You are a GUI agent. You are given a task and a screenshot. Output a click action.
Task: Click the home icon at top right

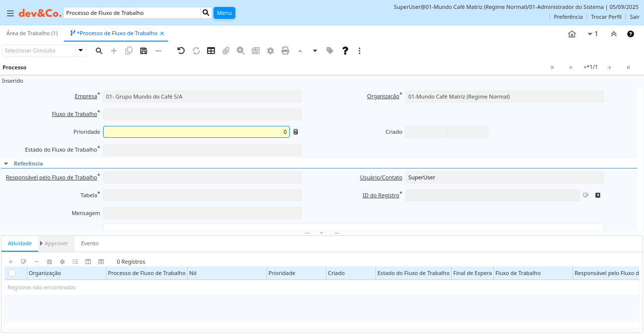click(x=572, y=34)
